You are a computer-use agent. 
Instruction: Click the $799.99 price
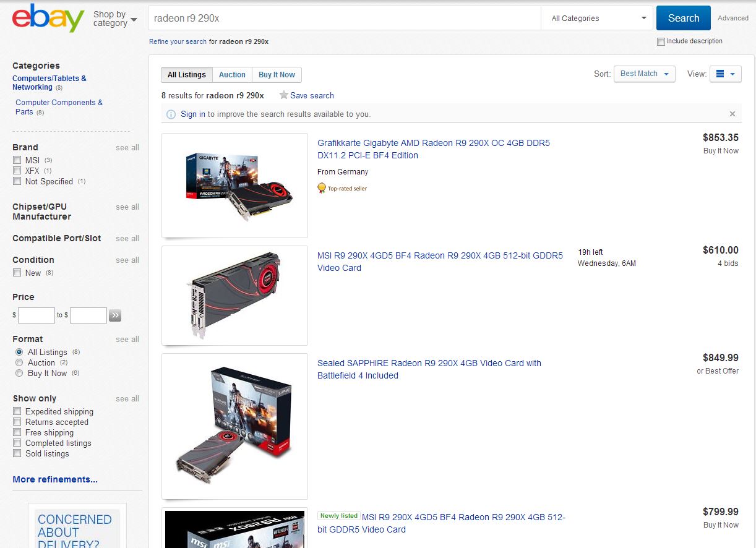coord(721,512)
